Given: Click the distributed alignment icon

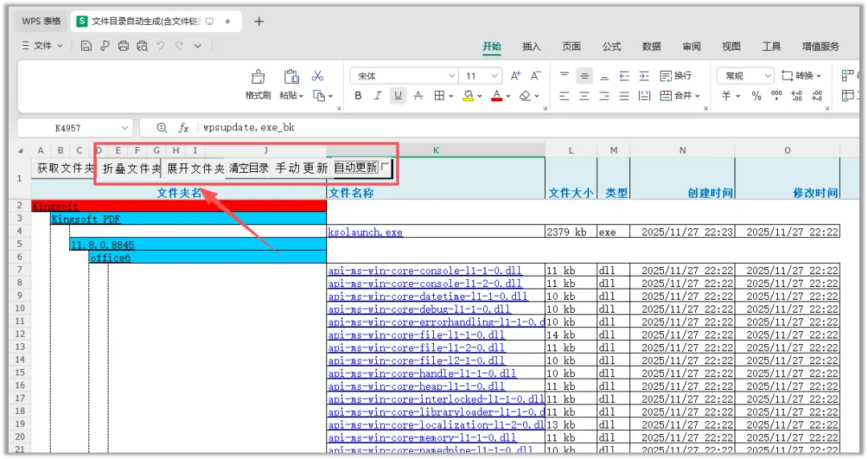Looking at the screenshot, I should point(645,96).
